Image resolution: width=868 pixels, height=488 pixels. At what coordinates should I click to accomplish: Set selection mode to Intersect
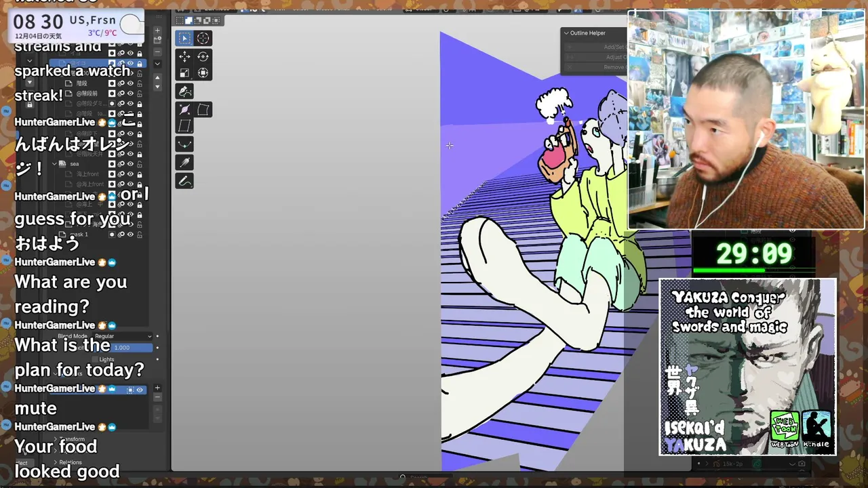216,20
